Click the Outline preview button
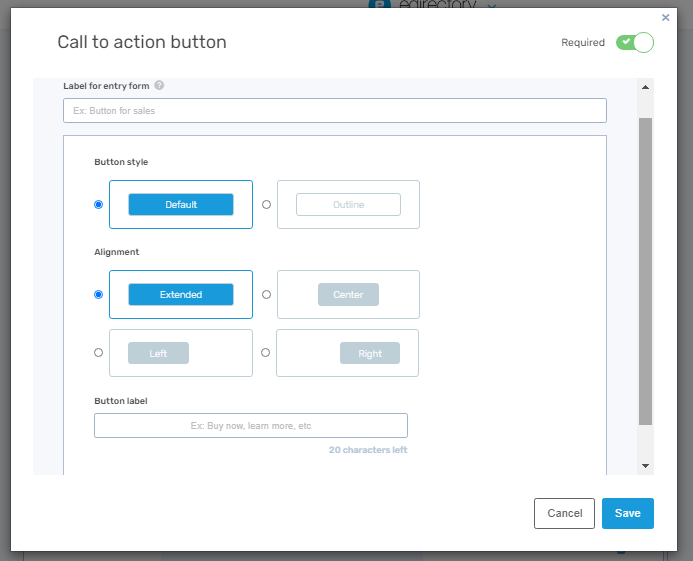Screen dimensions: 693x561 pos(348,204)
